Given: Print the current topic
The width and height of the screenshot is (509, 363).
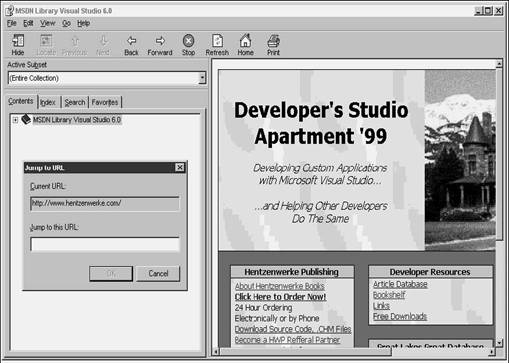Looking at the screenshot, I should coord(274,41).
